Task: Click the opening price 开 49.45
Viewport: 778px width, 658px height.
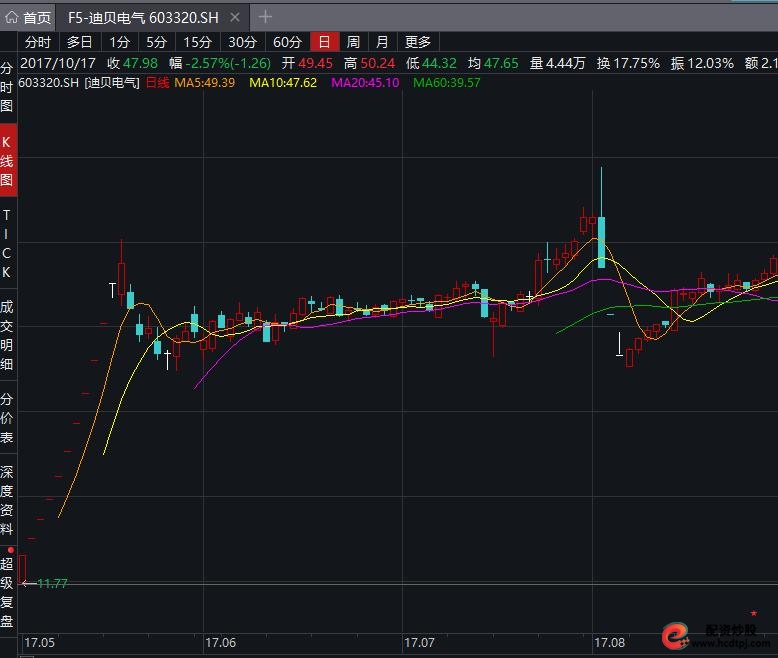Action: (307, 63)
